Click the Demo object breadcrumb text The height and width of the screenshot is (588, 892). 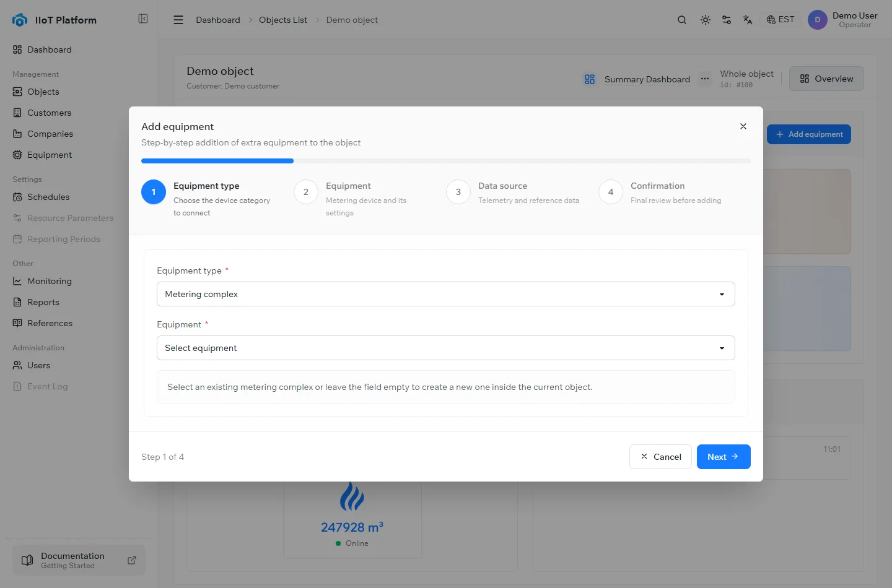[x=352, y=20]
